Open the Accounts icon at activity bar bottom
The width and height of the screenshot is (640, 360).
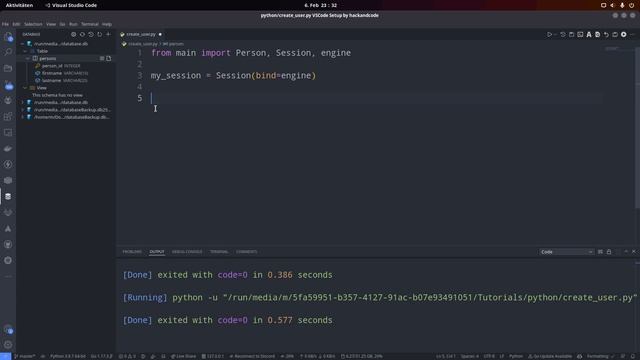tap(8, 329)
